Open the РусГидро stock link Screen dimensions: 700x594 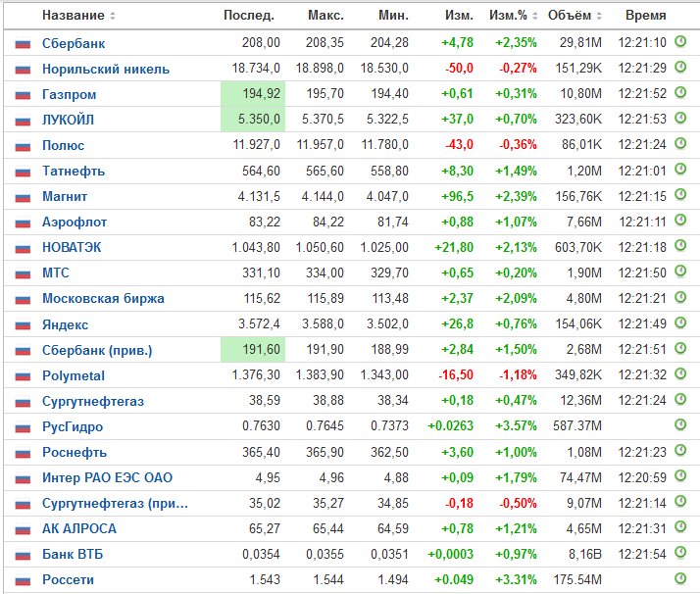click(x=73, y=426)
